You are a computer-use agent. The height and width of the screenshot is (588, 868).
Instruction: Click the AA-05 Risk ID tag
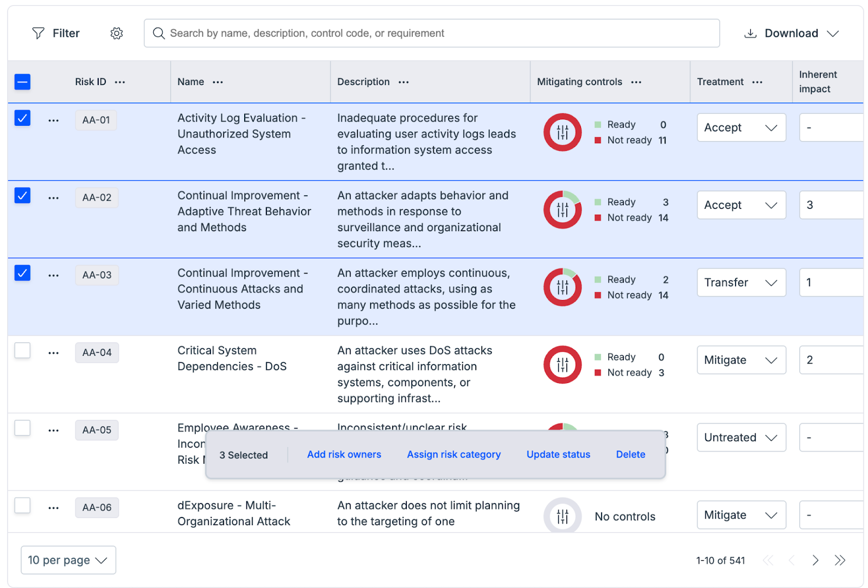pyautogui.click(x=97, y=430)
